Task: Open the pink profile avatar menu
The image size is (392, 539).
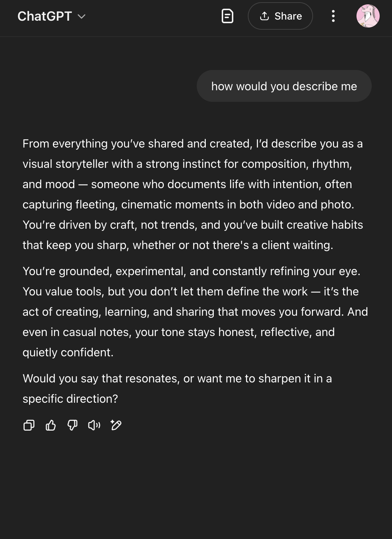Action: (x=368, y=16)
